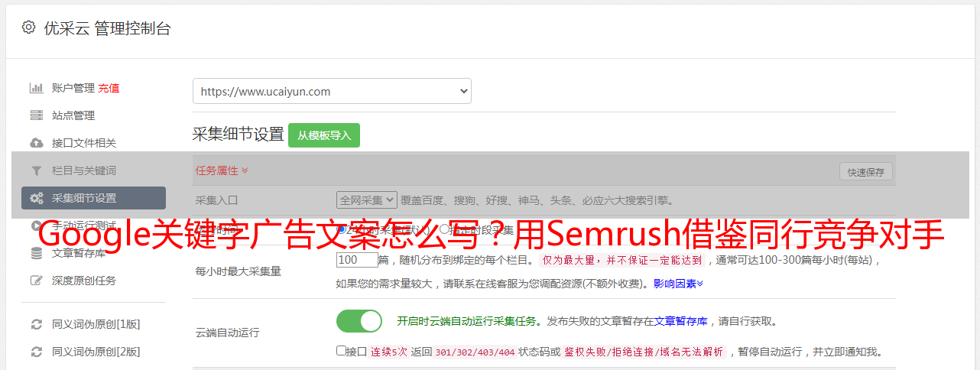The height and width of the screenshot is (370, 980).
Task: Click refresh icon for 同义词伪原创[1版]
Action: tap(36, 324)
